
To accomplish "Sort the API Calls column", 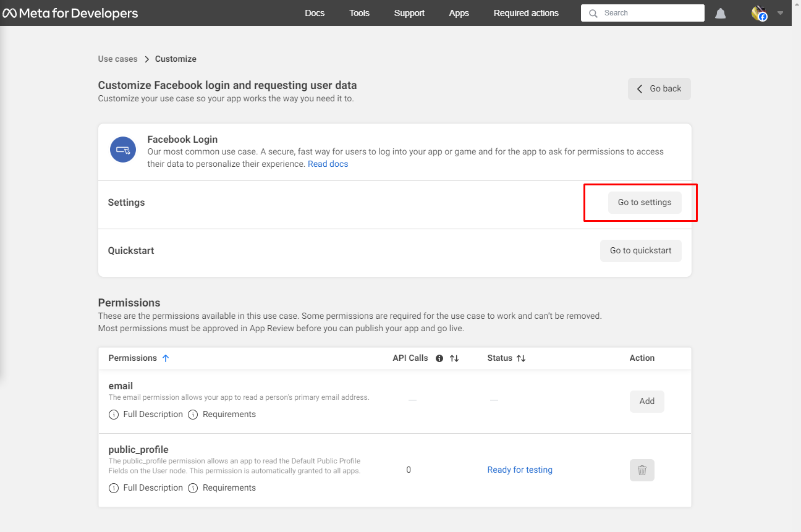I will pyautogui.click(x=454, y=358).
